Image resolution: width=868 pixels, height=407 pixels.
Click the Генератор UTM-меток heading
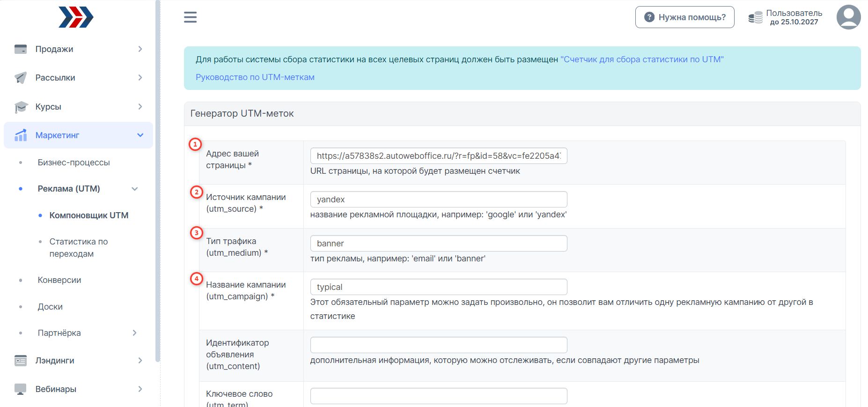coord(242,114)
